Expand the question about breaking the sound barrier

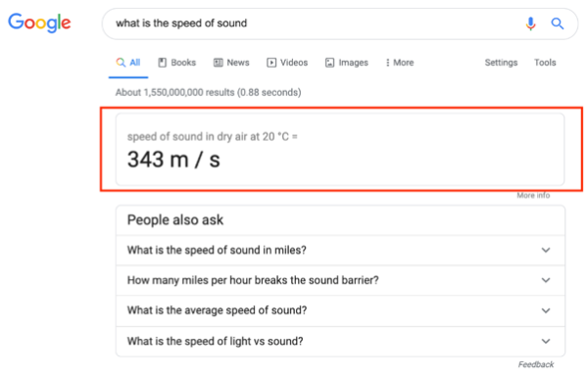coord(340,280)
